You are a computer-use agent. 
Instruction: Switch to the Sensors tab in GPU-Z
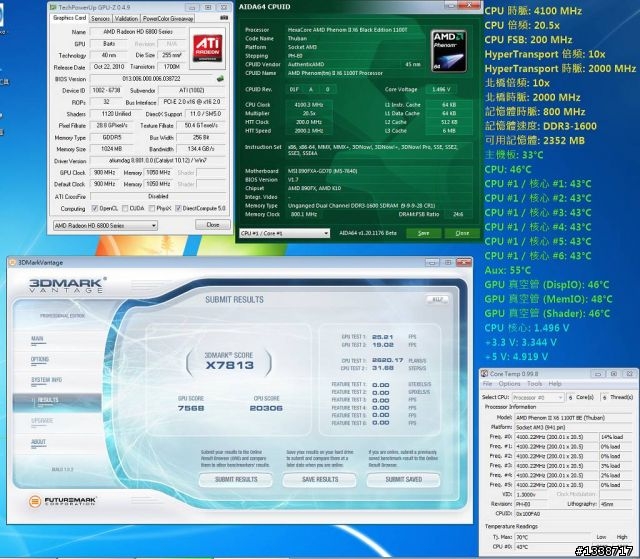(100, 18)
